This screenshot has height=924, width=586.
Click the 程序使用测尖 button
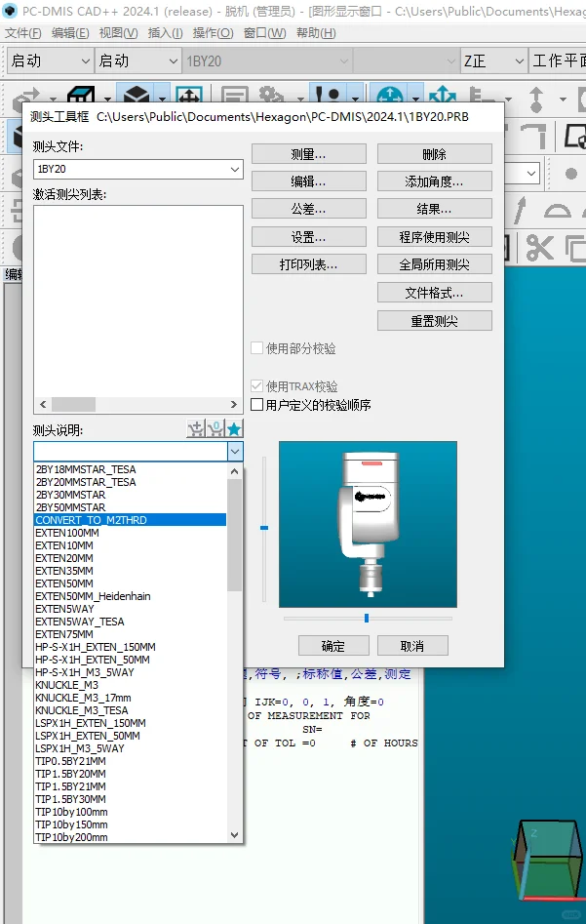[x=435, y=237]
